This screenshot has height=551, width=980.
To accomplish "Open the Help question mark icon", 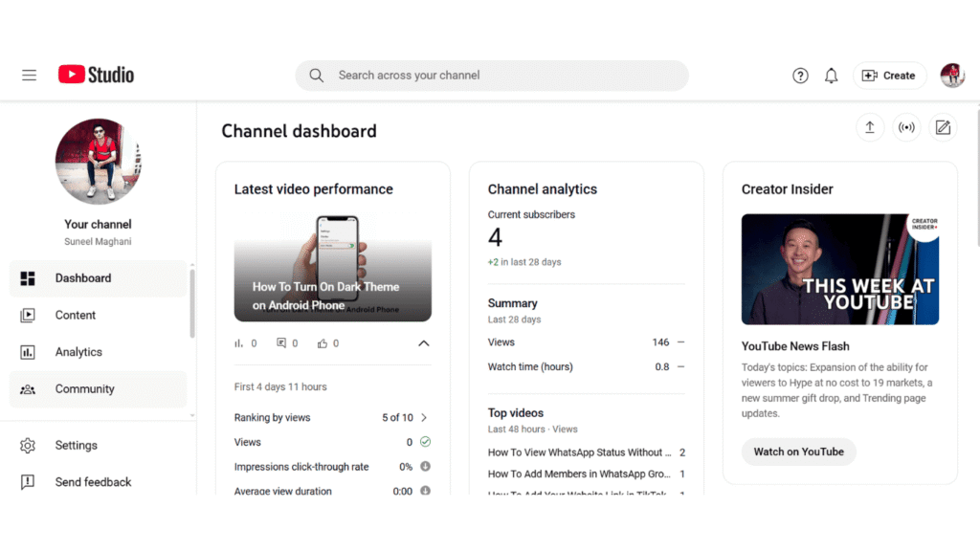I will pyautogui.click(x=800, y=76).
